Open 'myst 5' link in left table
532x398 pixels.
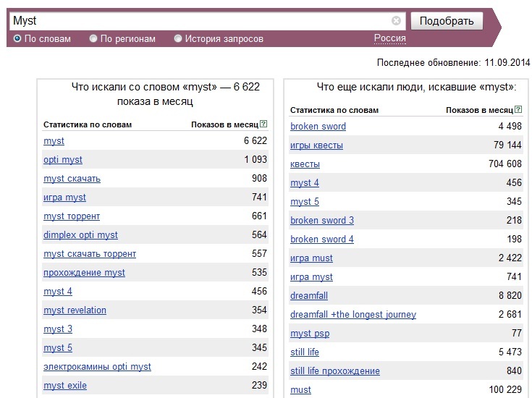point(58,348)
